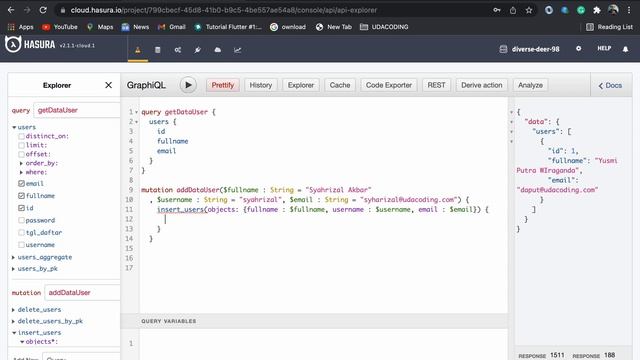Uncheck the email field
This screenshot has width=640, height=360.
coord(21,184)
